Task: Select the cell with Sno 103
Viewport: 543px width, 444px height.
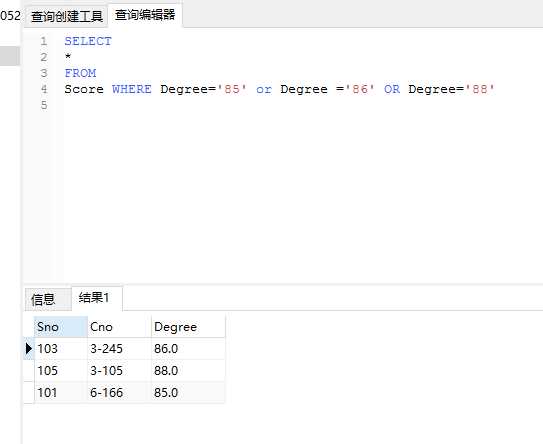Action: (x=61, y=348)
